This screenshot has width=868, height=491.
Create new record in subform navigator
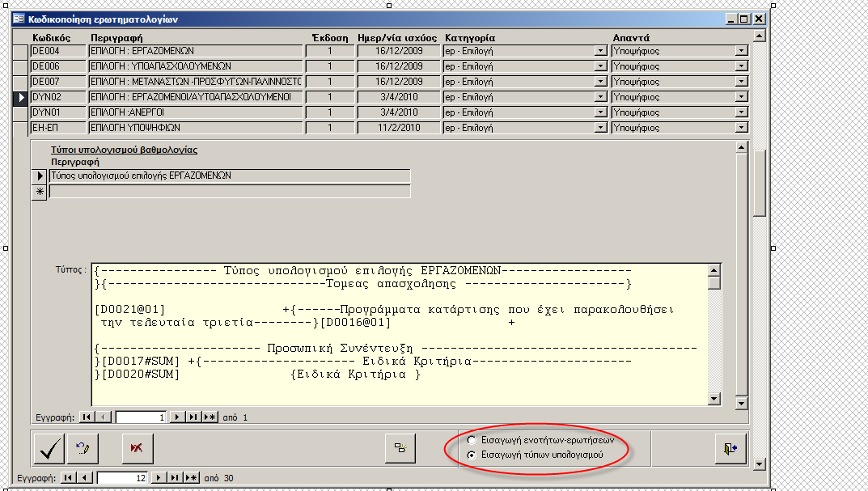click(210, 417)
